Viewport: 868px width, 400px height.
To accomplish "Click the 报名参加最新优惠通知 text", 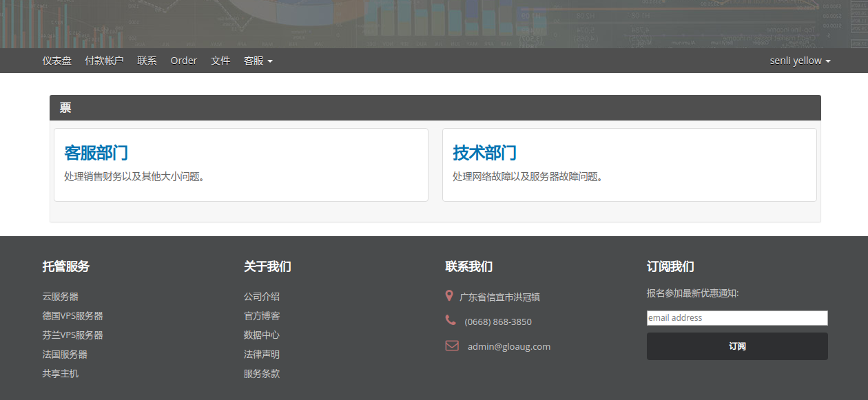I will coord(692,293).
